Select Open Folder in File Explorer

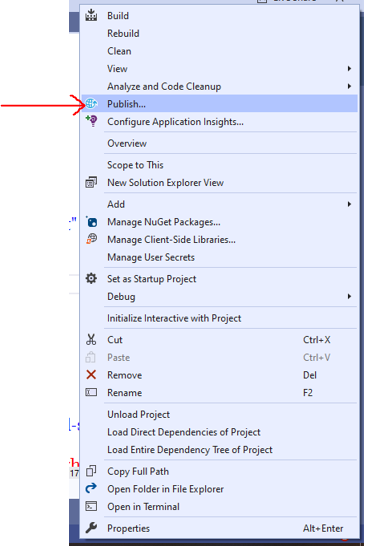219,489
